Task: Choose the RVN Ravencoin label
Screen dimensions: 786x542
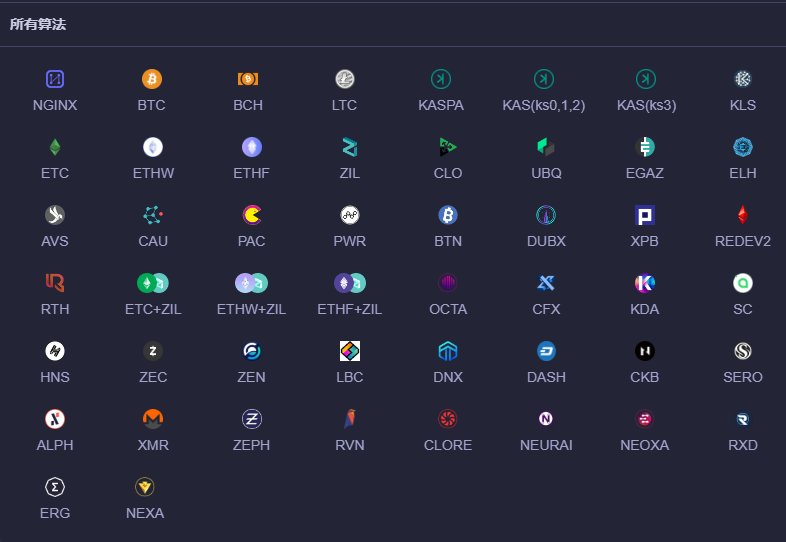Action: (349, 445)
